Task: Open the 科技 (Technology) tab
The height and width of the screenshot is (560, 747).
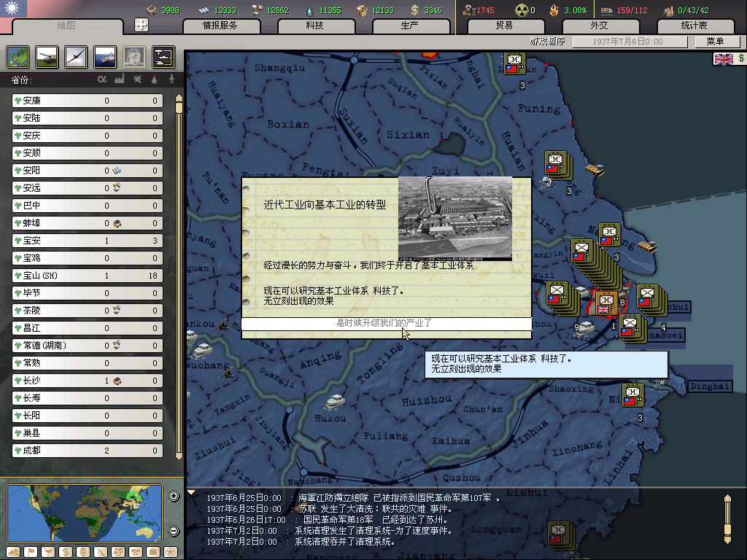Action: [314, 26]
